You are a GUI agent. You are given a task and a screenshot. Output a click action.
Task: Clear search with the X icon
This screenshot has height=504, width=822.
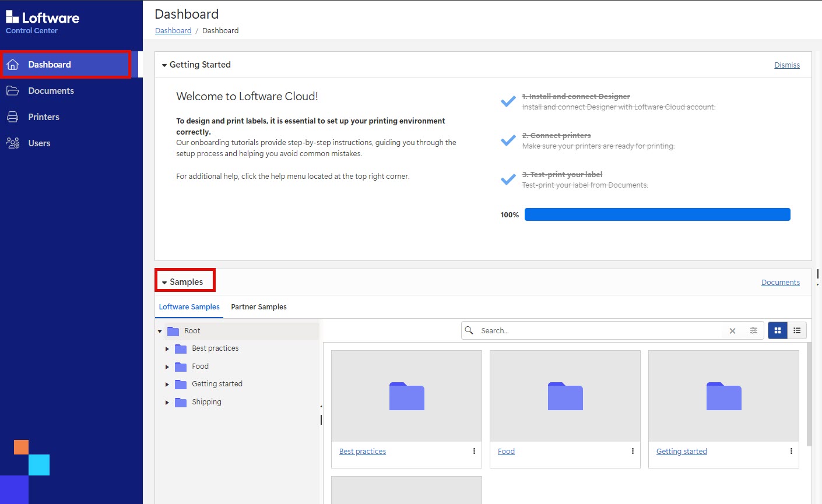pyautogui.click(x=732, y=331)
